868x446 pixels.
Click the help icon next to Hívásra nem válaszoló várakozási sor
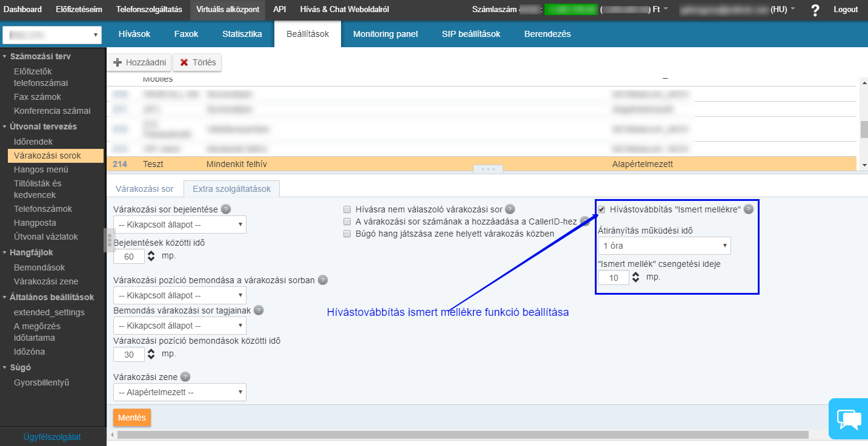[510, 209]
